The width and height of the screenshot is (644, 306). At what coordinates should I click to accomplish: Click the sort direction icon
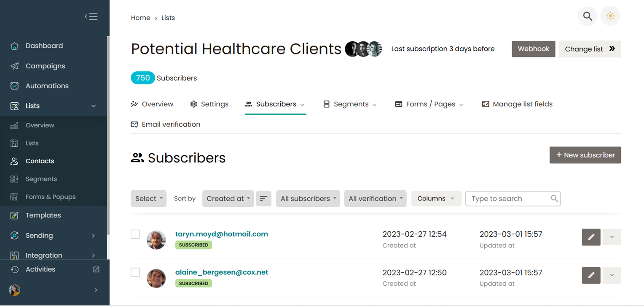[x=263, y=198]
